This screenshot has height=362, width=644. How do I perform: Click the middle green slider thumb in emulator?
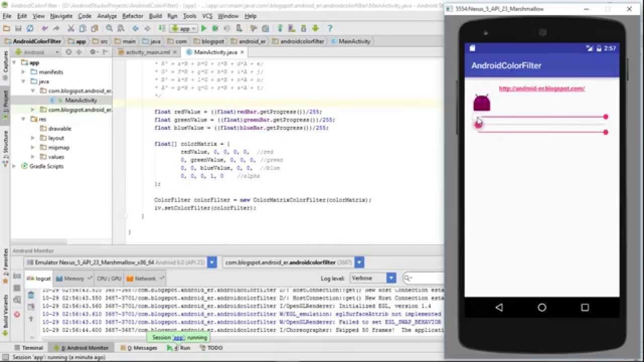tap(478, 124)
